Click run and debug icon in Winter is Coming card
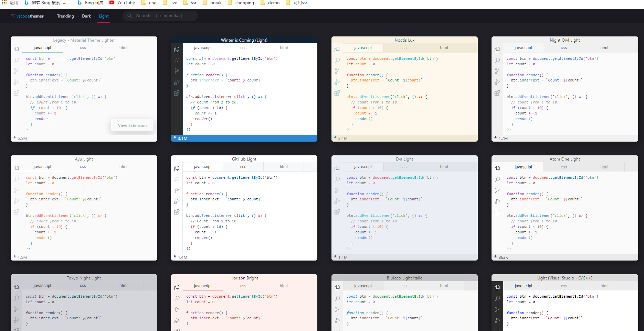This screenshot has height=331, width=644. pos(177,82)
